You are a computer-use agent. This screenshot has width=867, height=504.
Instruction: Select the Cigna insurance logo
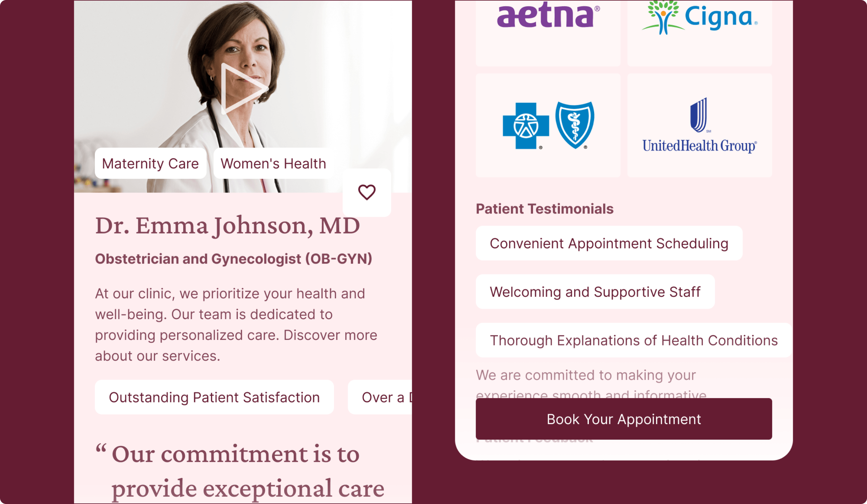click(699, 18)
